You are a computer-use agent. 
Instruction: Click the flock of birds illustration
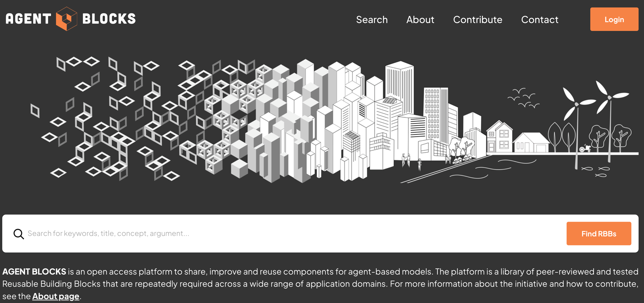(x=524, y=98)
